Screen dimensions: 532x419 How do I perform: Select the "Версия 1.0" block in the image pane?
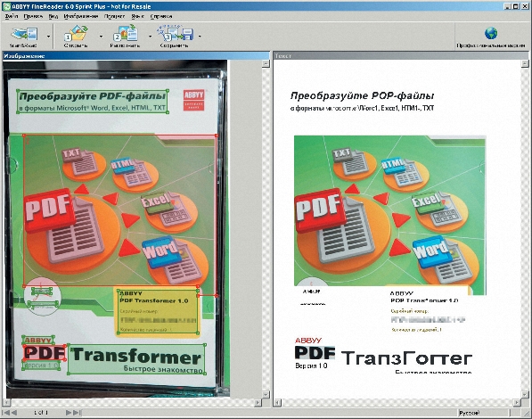[41, 366]
